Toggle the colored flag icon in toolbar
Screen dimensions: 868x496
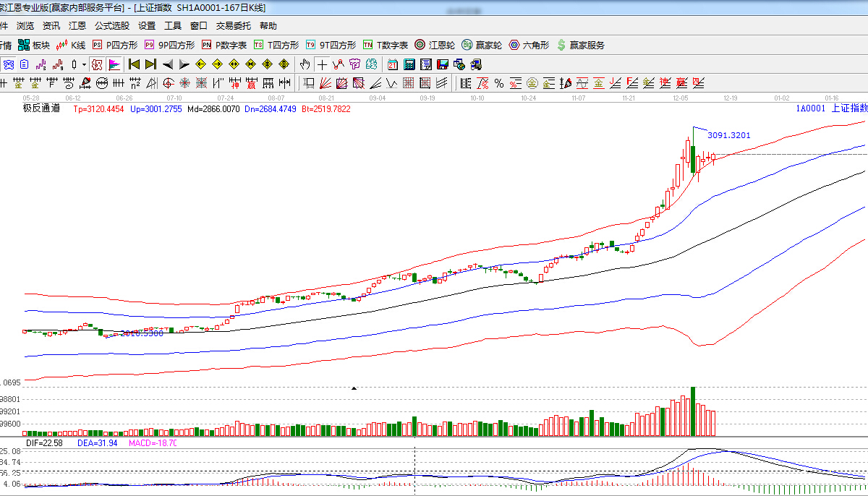point(114,64)
